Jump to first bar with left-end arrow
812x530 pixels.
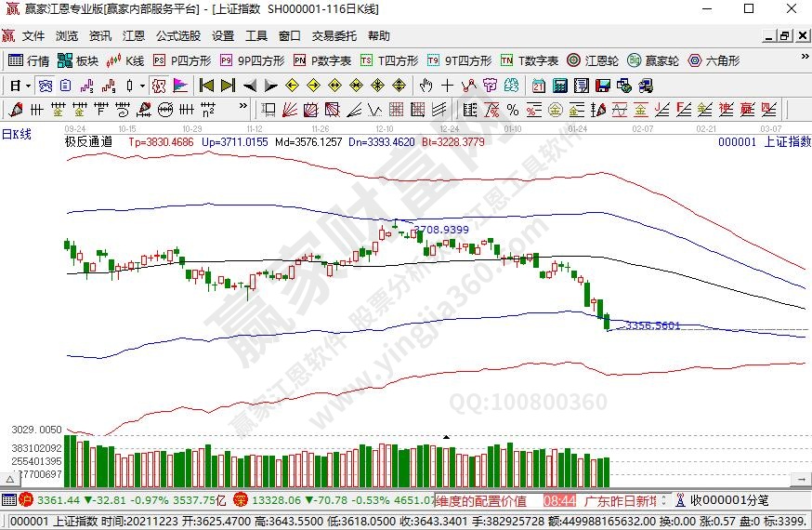pos(205,86)
